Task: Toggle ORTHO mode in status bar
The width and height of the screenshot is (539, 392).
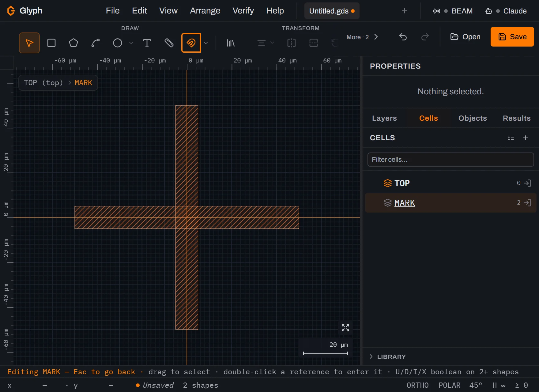Action: coord(417,385)
